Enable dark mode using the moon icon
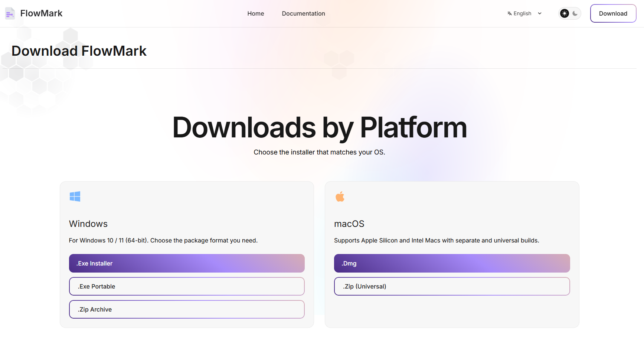 click(x=574, y=13)
